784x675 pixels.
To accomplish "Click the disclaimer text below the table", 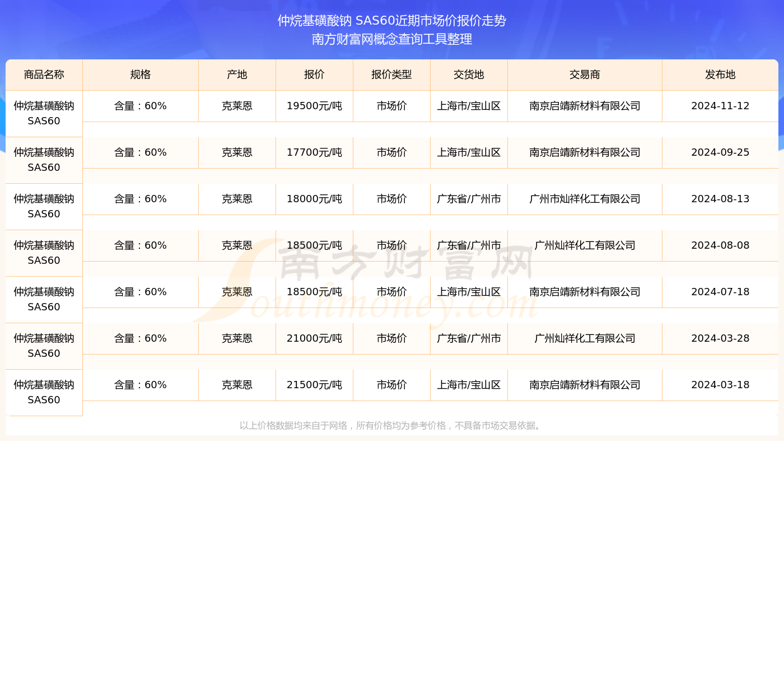I will pos(392,426).
